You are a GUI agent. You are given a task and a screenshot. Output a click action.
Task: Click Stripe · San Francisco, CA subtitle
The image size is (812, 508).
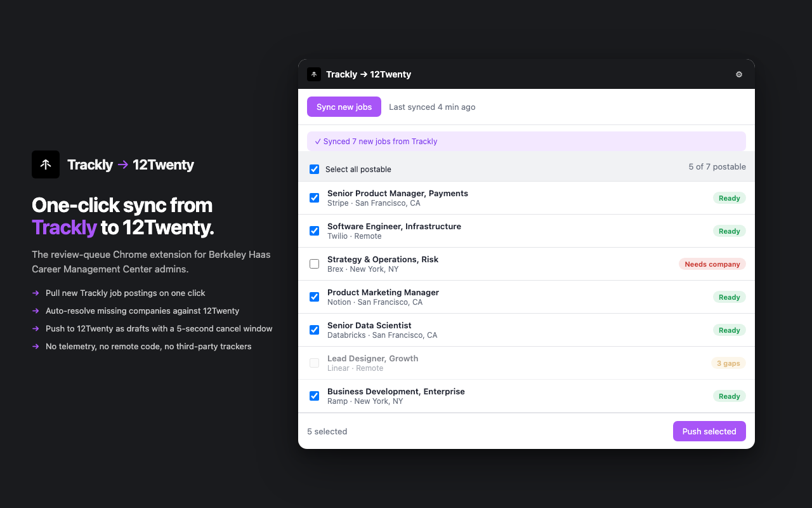[x=374, y=203]
